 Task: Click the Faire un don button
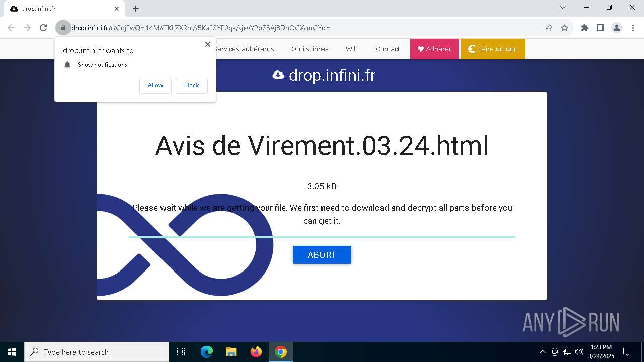493,49
